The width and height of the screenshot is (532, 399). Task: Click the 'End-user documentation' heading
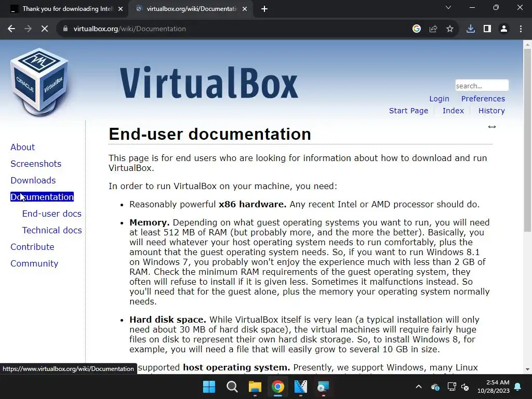click(x=210, y=134)
